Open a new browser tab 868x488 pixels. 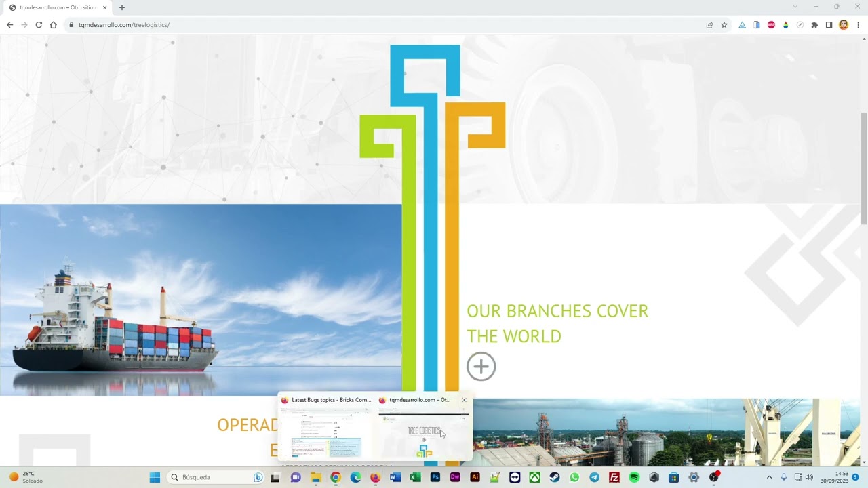[122, 7]
